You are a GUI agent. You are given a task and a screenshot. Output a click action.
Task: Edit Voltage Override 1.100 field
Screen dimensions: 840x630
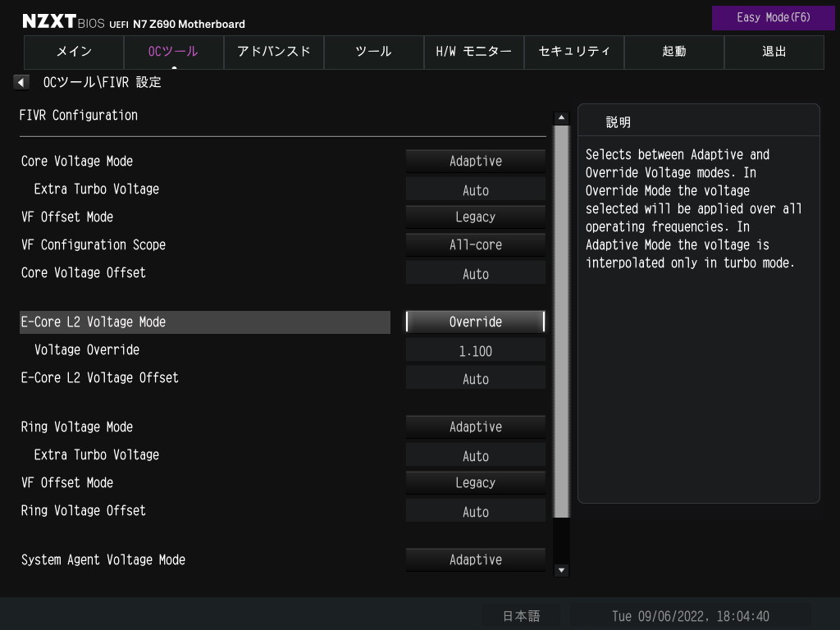(476, 351)
